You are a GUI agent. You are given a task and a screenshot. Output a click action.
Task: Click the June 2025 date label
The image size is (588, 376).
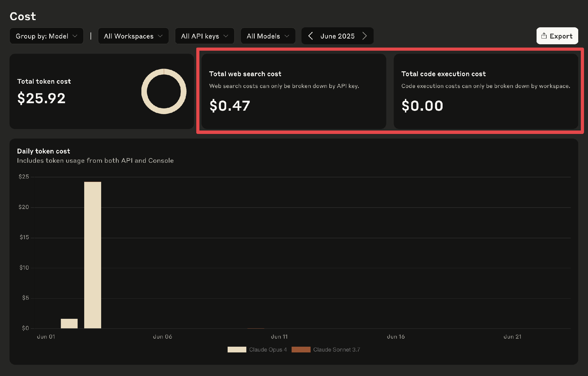(x=337, y=36)
